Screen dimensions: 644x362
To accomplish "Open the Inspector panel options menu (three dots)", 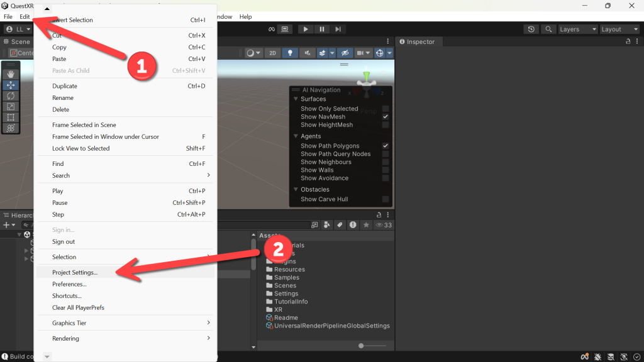I will tap(637, 41).
